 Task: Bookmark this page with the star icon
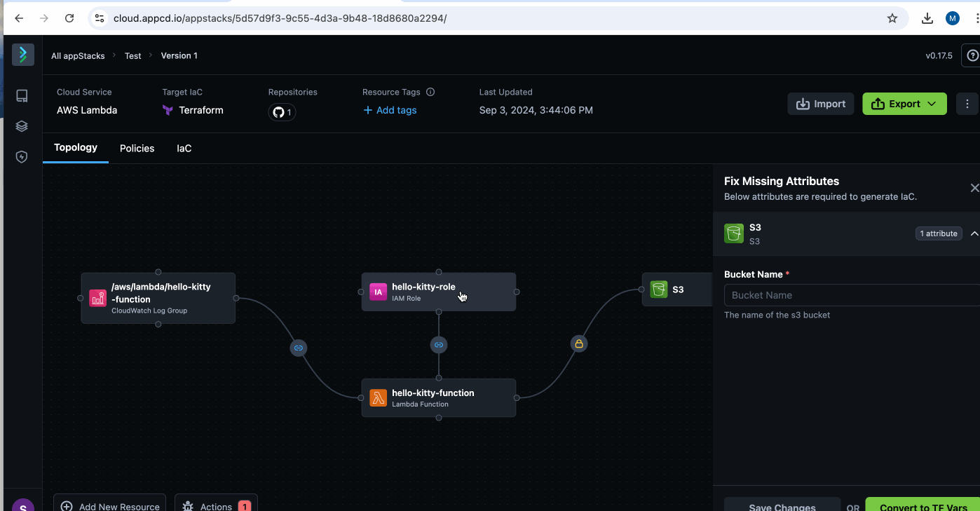click(892, 18)
